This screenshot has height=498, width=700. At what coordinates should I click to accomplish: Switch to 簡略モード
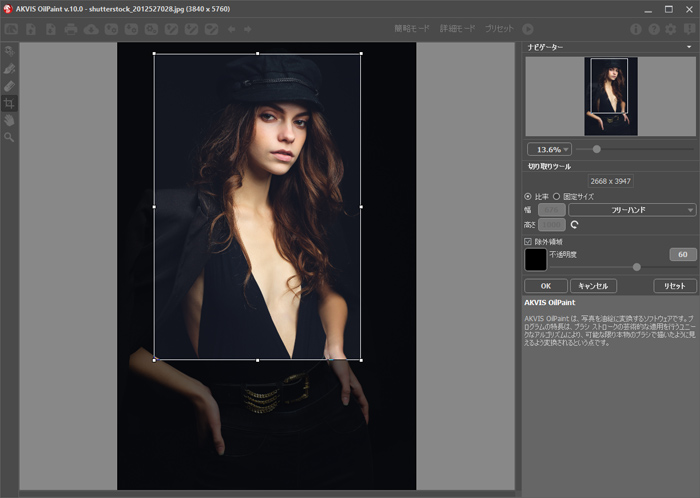(x=410, y=29)
